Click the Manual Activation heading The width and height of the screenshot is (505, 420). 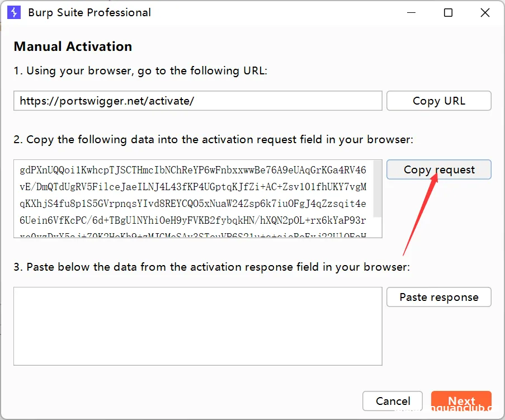point(72,46)
